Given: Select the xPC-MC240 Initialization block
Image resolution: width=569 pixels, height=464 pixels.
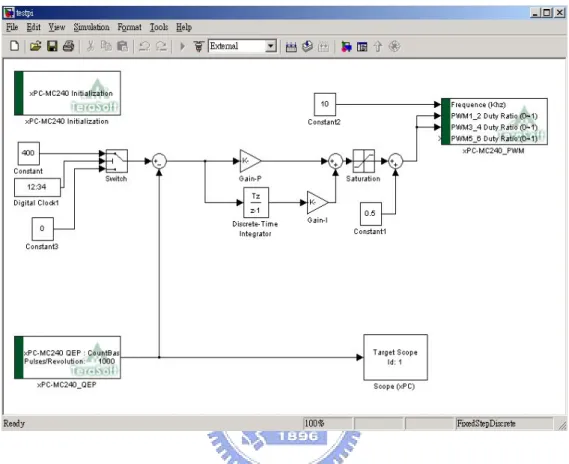Looking at the screenshot, I should 67,93.
